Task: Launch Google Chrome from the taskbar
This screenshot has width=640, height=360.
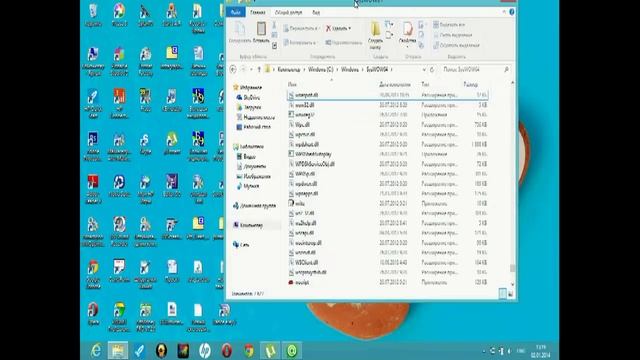Action: point(249,350)
